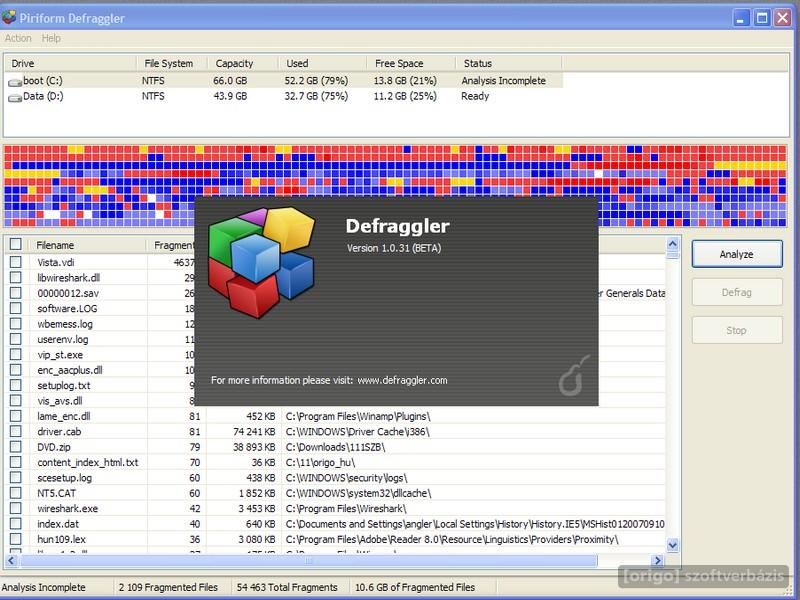
Task: Check the box for libwireshark.dll
Action: 16,277
